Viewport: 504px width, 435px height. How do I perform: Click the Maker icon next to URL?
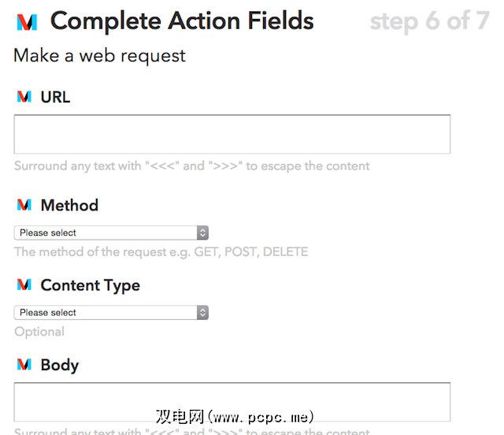[x=24, y=97]
